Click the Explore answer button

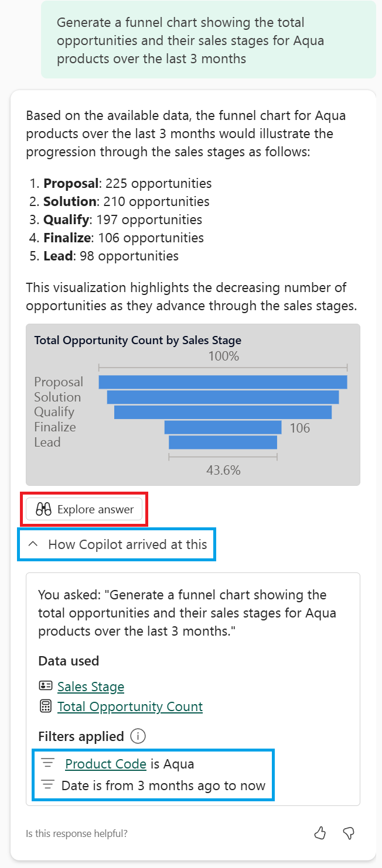pos(85,509)
